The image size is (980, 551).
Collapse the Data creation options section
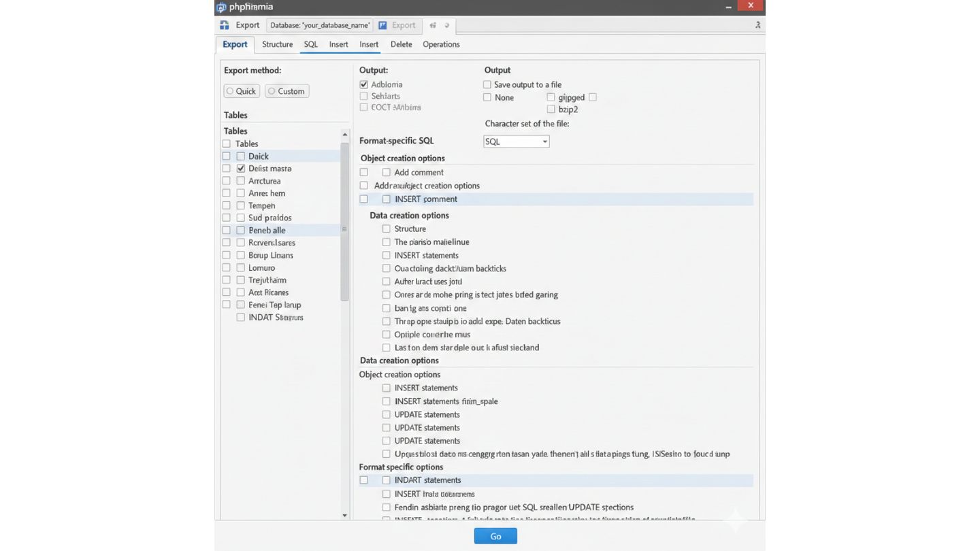tap(409, 215)
